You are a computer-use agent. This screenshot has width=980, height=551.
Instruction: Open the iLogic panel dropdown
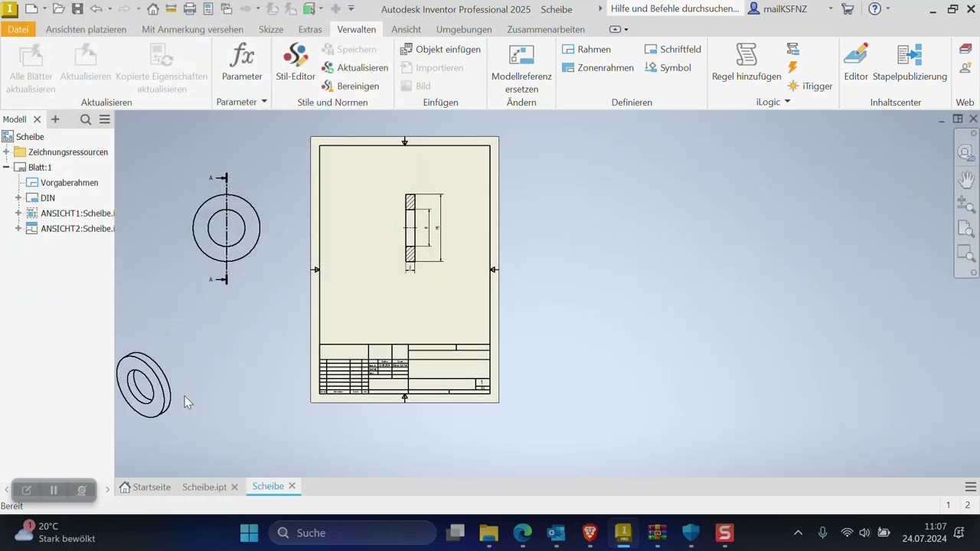pyautogui.click(x=787, y=102)
